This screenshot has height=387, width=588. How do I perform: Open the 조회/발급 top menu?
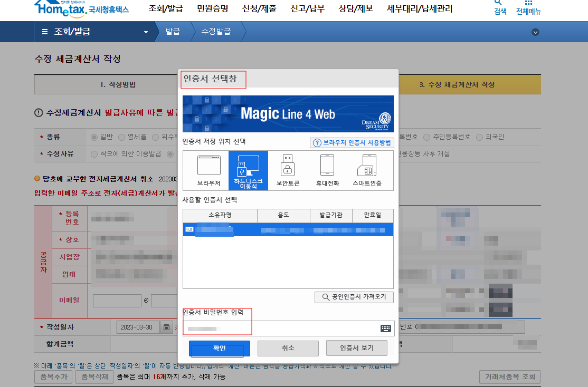tap(166, 8)
